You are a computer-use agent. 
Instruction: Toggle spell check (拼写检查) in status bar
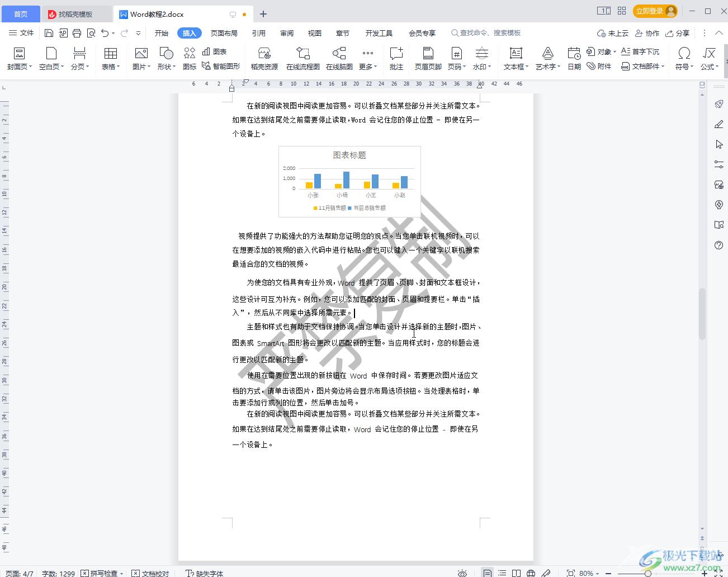point(102,573)
